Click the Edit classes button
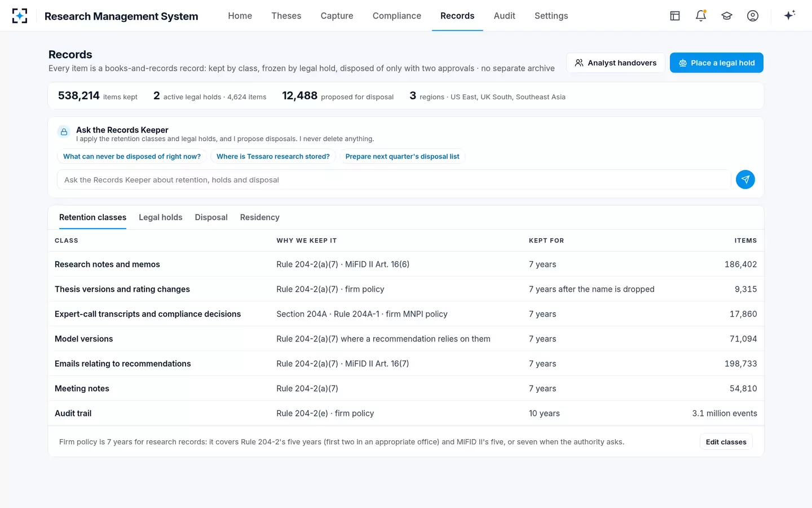 [726, 442]
